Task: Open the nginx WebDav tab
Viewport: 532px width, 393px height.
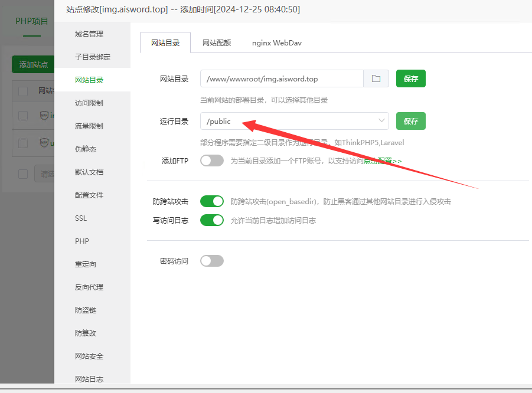Action: [x=277, y=43]
